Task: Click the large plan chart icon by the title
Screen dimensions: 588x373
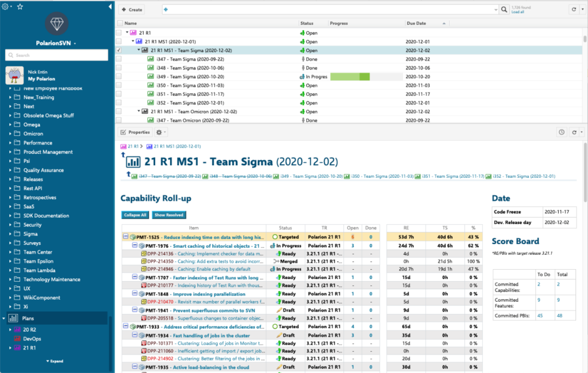Action: [x=133, y=162]
